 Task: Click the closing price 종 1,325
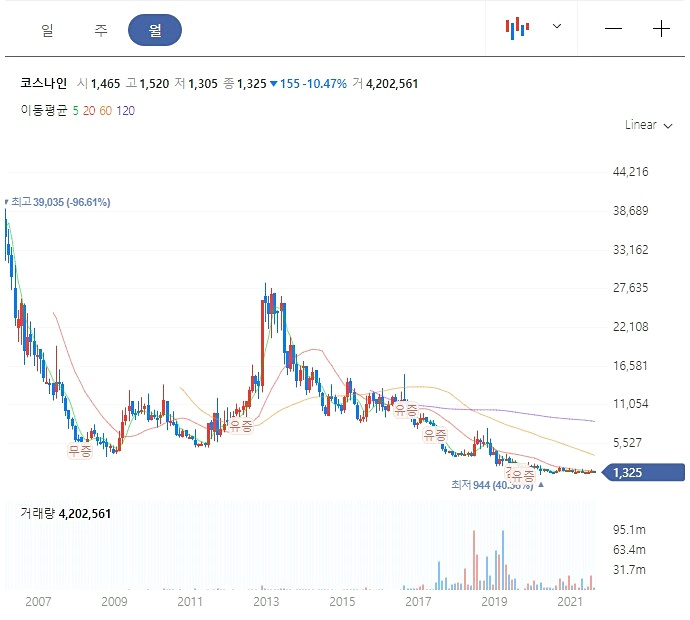(245, 84)
